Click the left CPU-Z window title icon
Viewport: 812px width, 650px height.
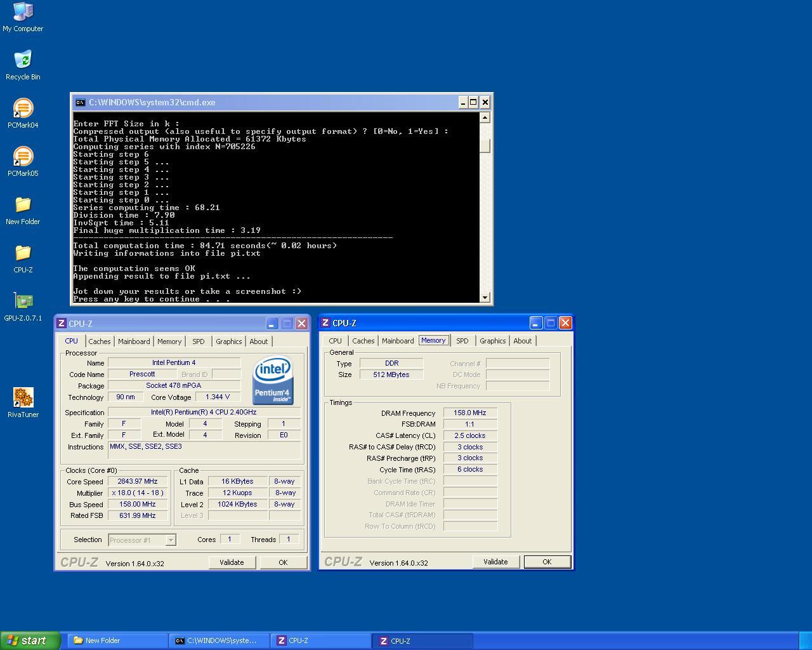[62, 323]
